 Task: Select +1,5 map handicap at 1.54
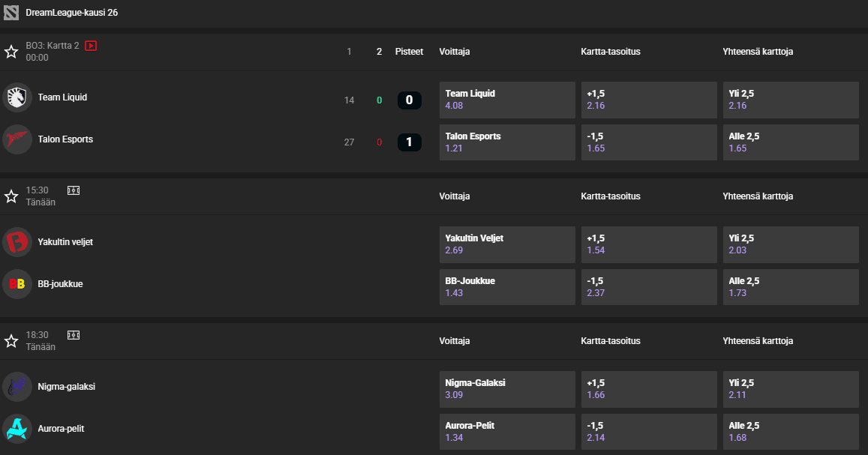pyautogui.click(x=649, y=245)
